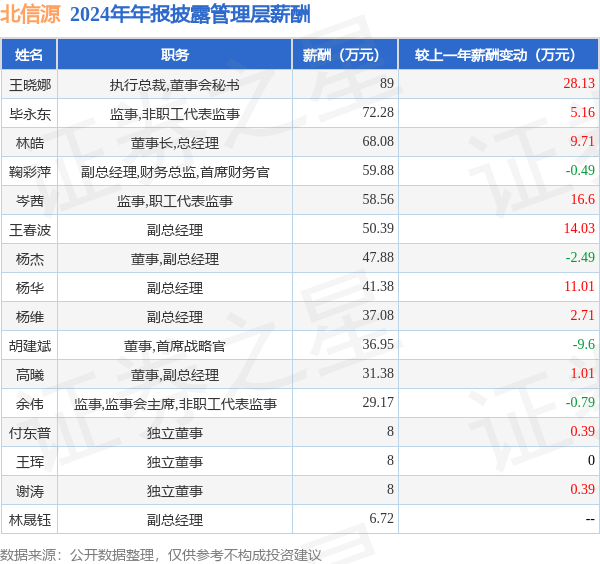Select the name 林皓
The width and height of the screenshot is (600, 564).
(x=29, y=143)
